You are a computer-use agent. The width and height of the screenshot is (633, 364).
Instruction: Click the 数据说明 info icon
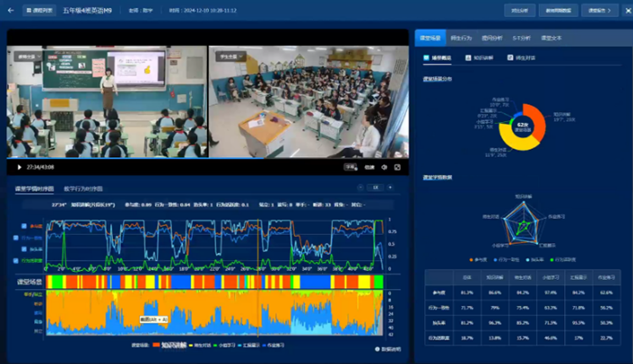pos(377,349)
